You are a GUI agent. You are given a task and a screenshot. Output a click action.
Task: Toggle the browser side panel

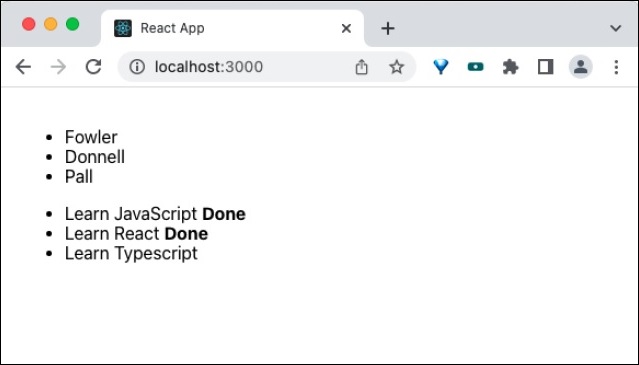545,67
